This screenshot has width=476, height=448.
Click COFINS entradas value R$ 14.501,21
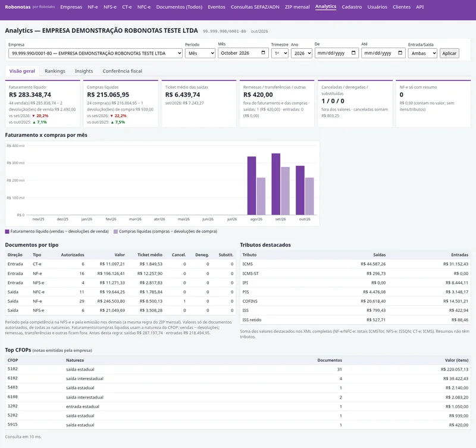click(x=456, y=301)
